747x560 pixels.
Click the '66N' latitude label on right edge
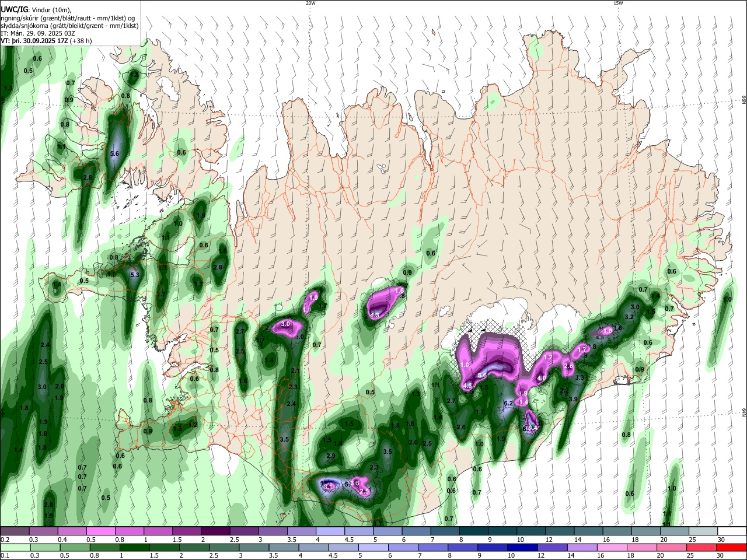(744, 100)
